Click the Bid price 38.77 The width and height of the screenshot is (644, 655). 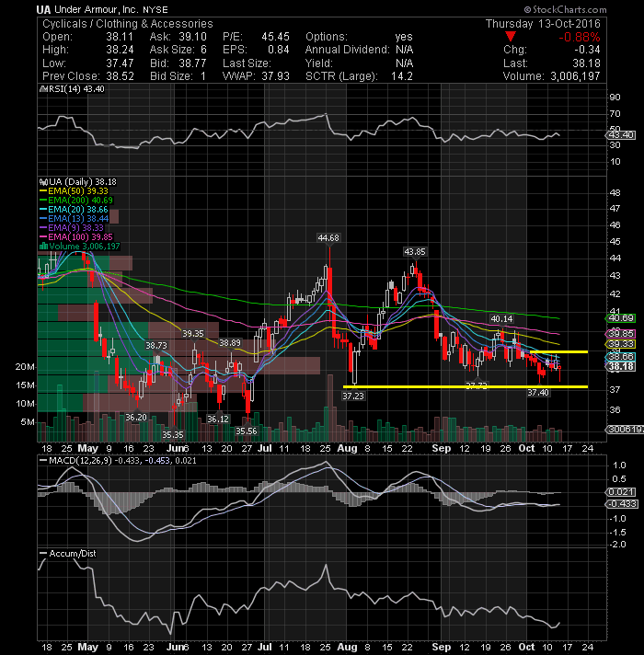[192, 63]
